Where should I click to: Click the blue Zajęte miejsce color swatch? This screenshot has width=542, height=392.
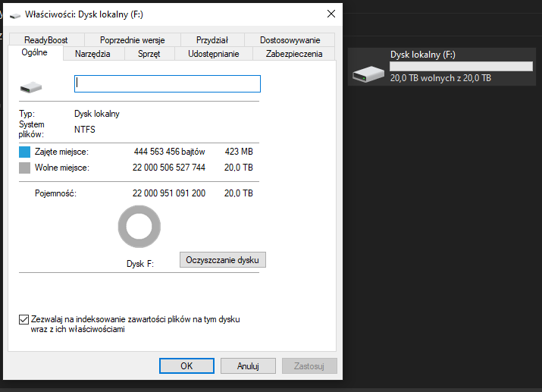click(x=24, y=152)
